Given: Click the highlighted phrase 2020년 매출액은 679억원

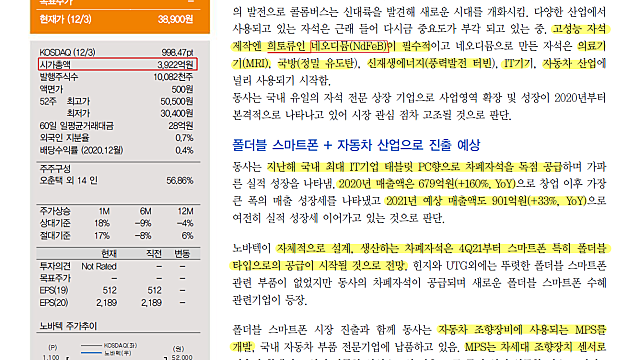Looking at the screenshot, I should 396,184.
